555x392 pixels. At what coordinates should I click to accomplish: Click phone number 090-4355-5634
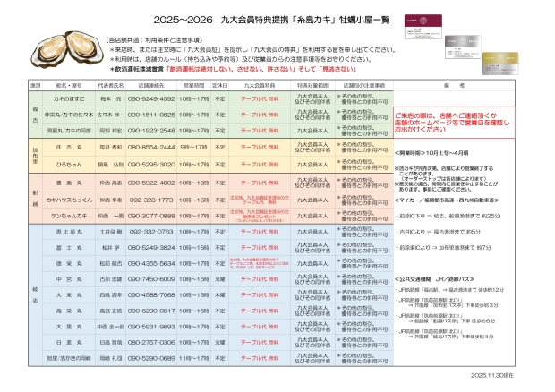pyautogui.click(x=151, y=264)
